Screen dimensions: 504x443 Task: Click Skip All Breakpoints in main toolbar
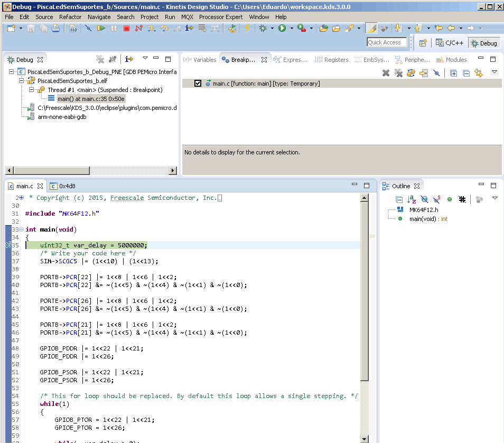point(88,28)
